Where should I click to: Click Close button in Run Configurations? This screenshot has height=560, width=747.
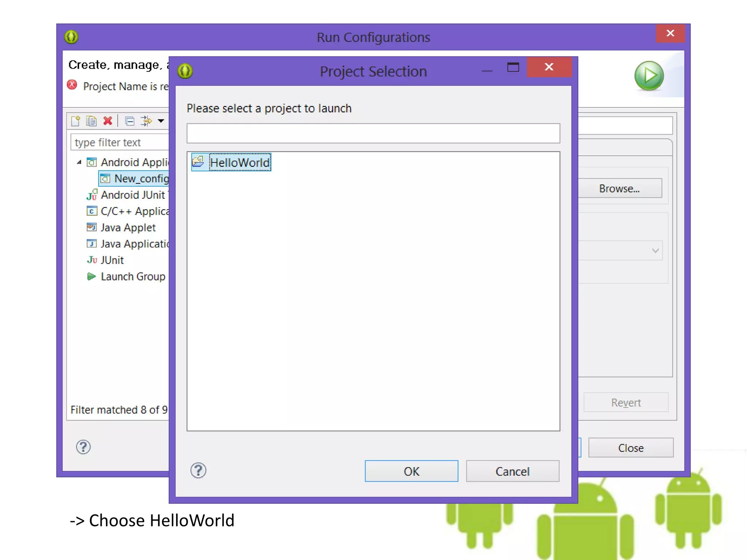coord(631,447)
